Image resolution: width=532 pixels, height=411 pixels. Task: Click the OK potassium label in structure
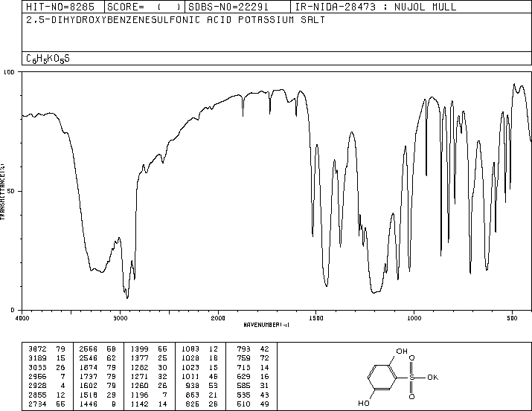(432, 377)
